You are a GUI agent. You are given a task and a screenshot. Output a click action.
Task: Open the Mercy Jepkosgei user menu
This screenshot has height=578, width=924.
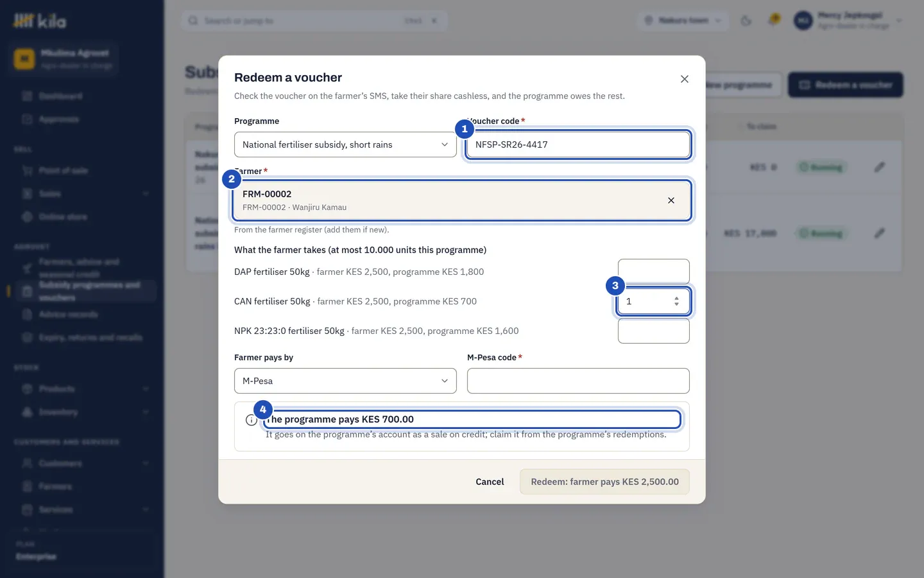[848, 21]
